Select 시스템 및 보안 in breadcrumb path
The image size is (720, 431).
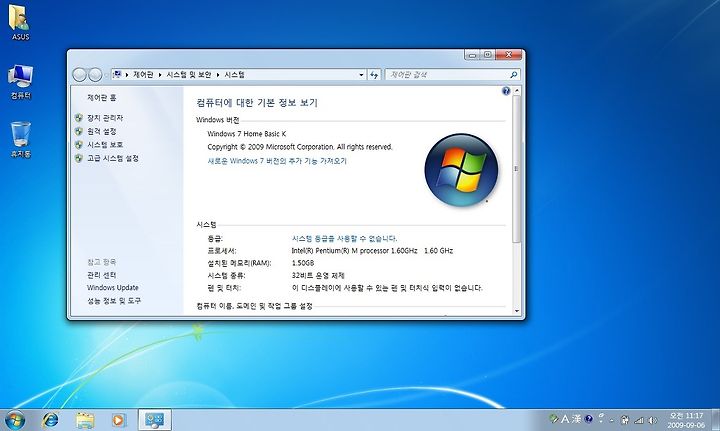click(189, 75)
